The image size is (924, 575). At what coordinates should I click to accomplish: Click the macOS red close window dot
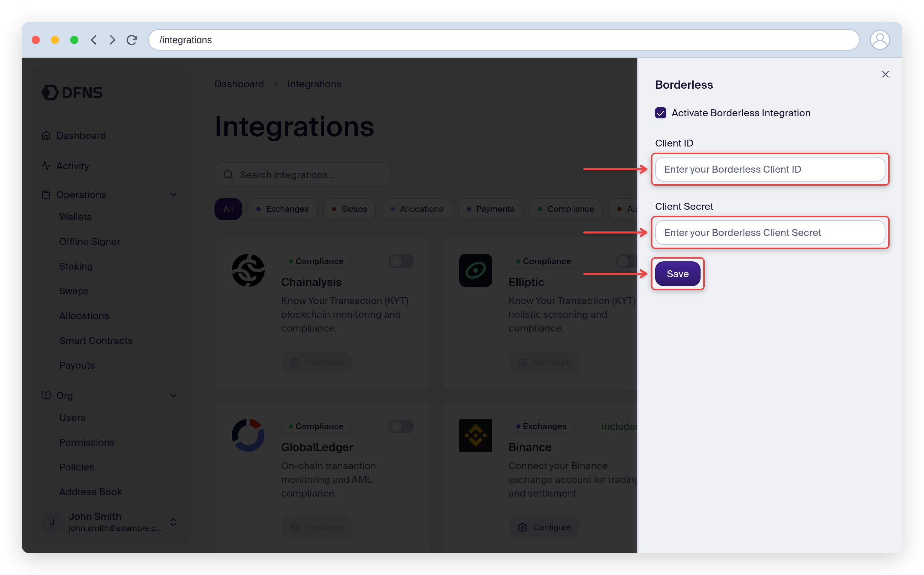pyautogui.click(x=36, y=40)
